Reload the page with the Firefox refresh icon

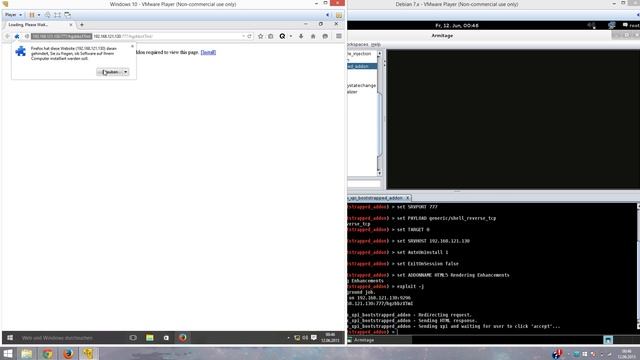point(249,36)
